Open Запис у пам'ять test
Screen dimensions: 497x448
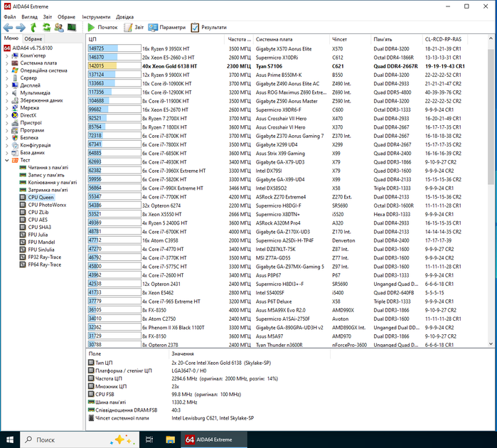[x=46, y=175]
